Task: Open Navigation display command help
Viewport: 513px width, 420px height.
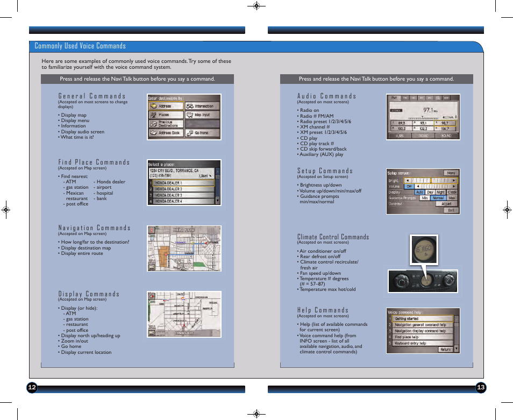Action: (x=422, y=331)
